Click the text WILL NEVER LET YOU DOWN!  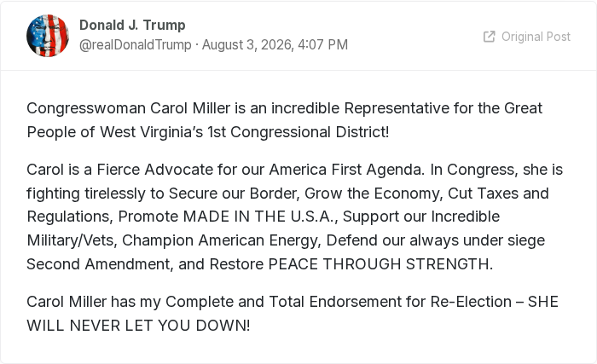138,326
